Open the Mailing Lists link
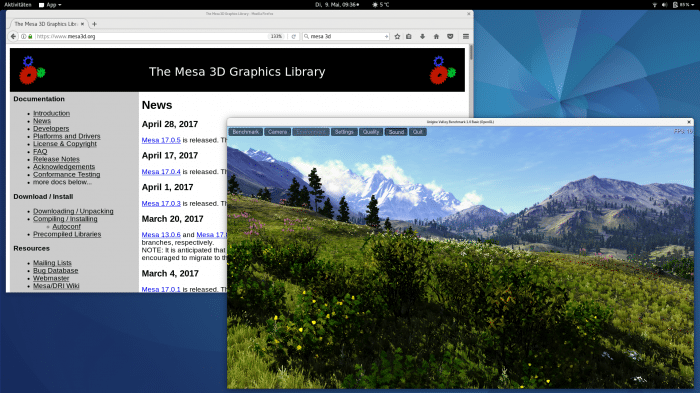 [x=52, y=263]
